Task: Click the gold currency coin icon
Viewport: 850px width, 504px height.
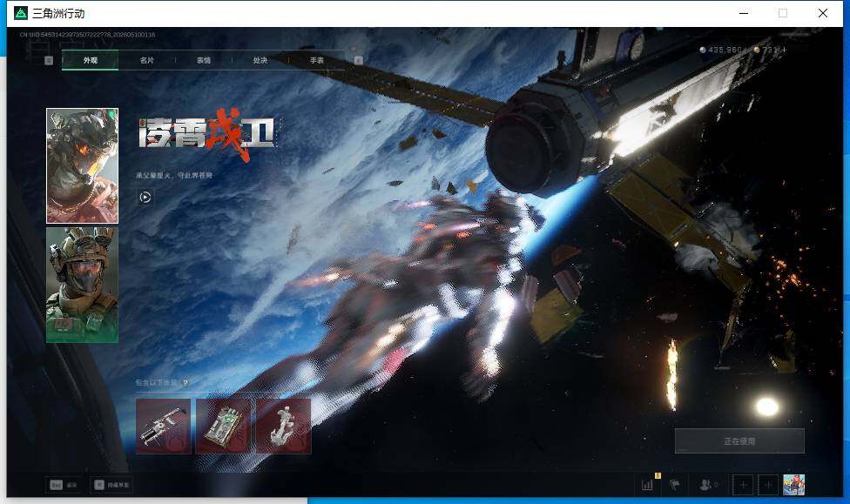Action: pos(757,50)
